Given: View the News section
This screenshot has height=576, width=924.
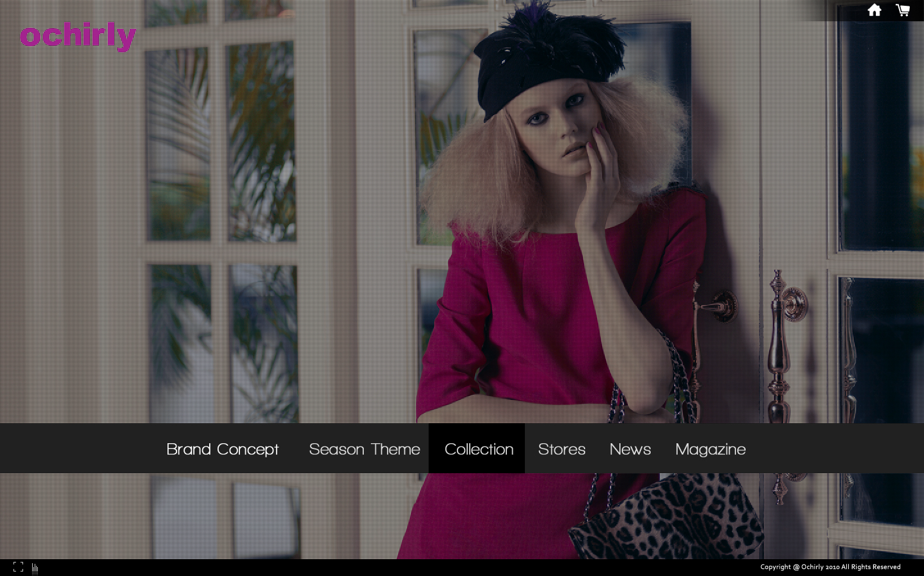Looking at the screenshot, I should coord(630,449).
